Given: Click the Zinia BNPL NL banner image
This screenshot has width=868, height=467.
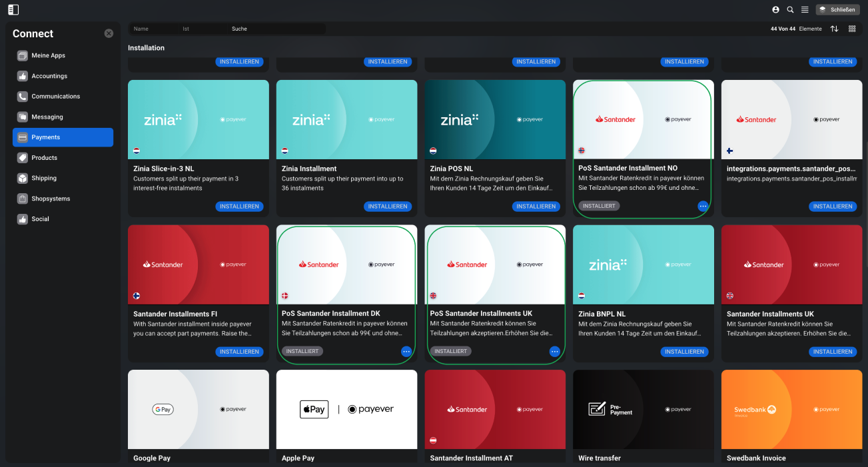Looking at the screenshot, I should tap(644, 264).
